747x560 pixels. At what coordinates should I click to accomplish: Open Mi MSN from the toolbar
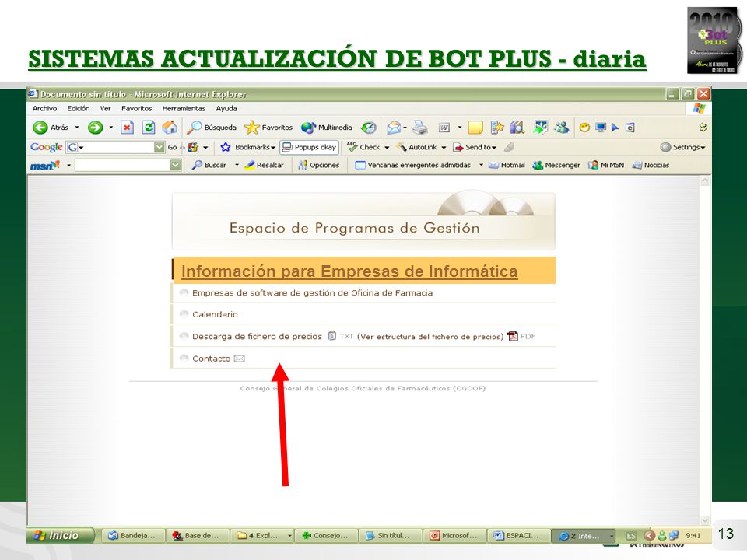[606, 165]
